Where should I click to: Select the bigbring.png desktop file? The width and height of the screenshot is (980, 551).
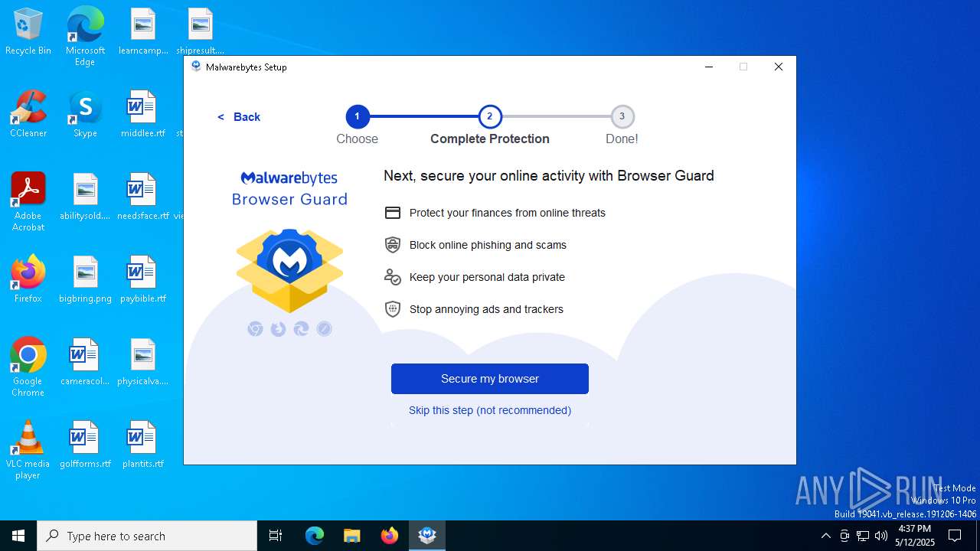click(85, 279)
